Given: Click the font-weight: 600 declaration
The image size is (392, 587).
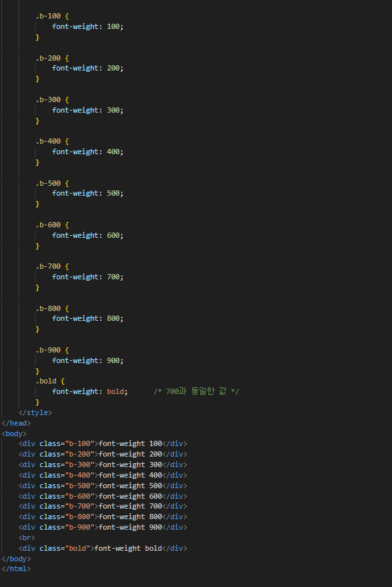Looking at the screenshot, I should coord(88,235).
